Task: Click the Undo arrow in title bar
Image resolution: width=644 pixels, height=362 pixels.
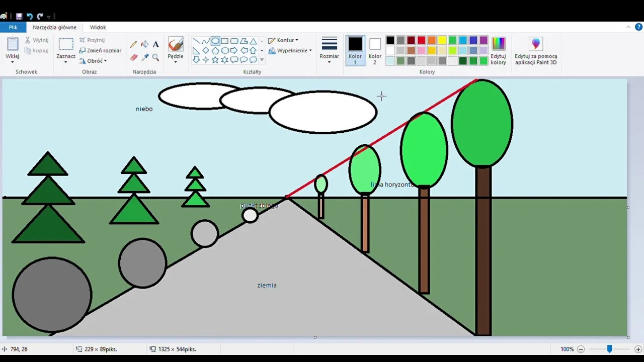Action: (x=29, y=16)
